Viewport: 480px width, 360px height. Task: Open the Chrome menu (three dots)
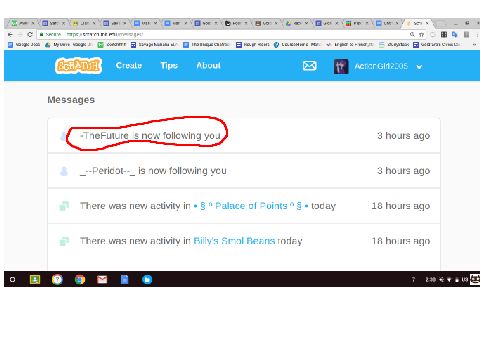coord(477,34)
